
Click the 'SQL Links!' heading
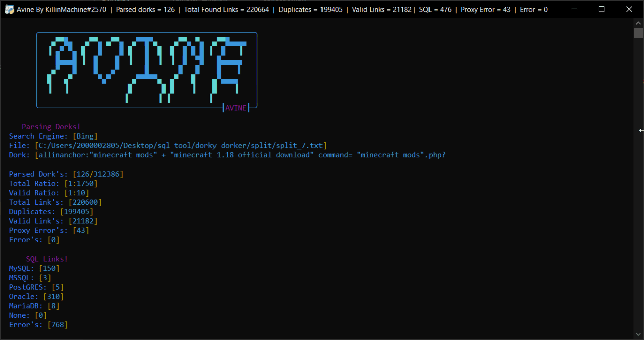[x=47, y=258]
